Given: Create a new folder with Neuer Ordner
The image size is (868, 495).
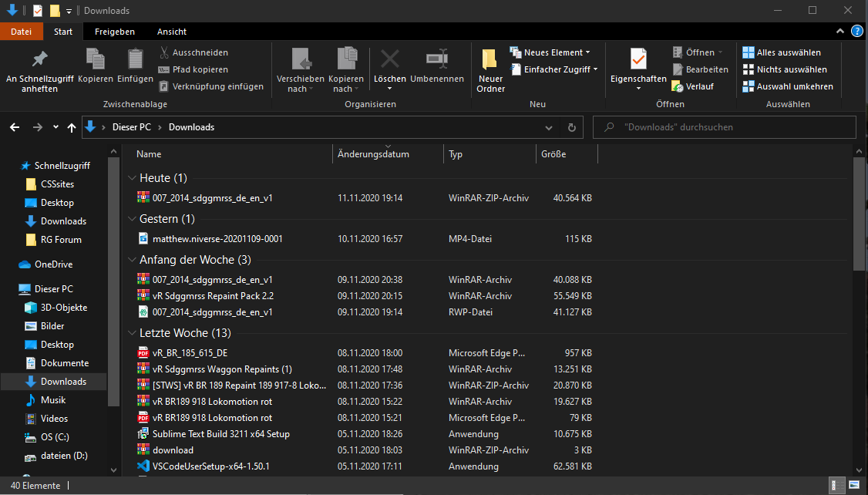Looking at the screenshot, I should [490, 60].
